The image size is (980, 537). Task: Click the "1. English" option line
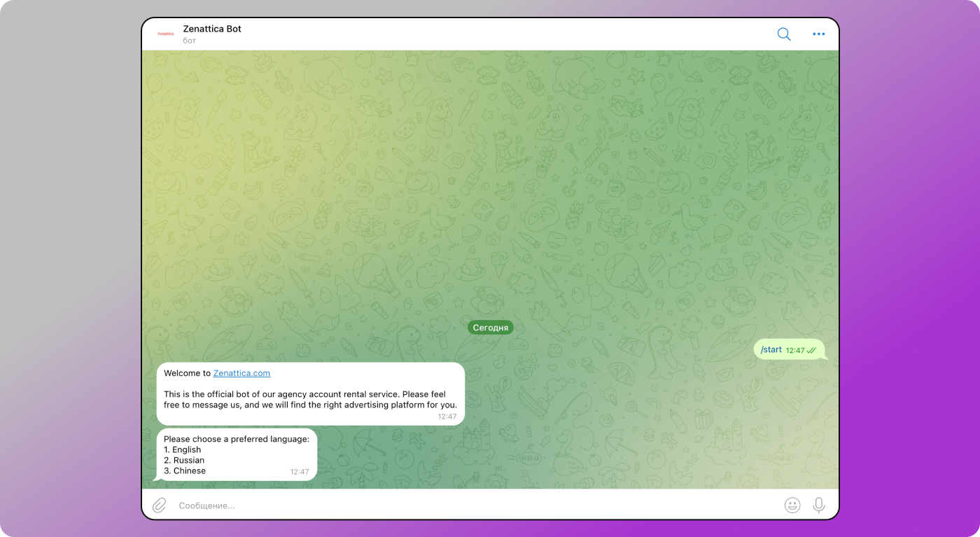point(182,449)
